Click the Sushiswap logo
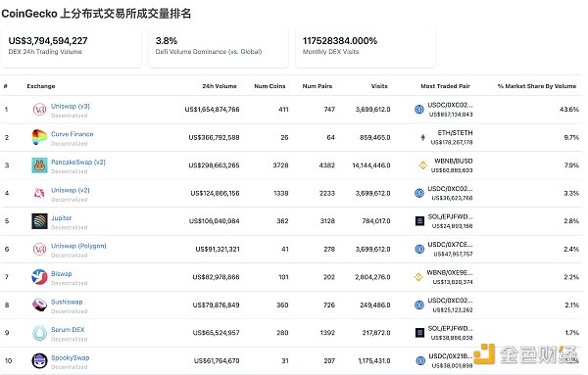Viewport: 588px width, 375px height. click(39, 305)
